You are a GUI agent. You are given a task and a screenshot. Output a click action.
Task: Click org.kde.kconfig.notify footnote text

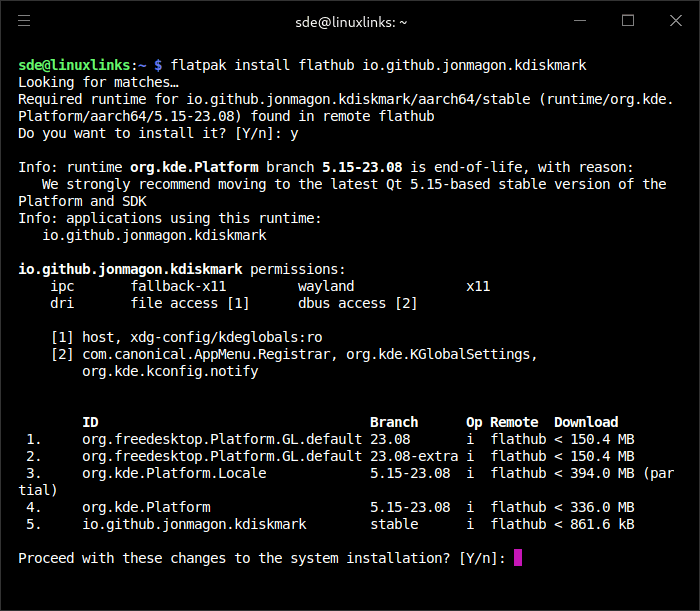pyautogui.click(x=170, y=371)
